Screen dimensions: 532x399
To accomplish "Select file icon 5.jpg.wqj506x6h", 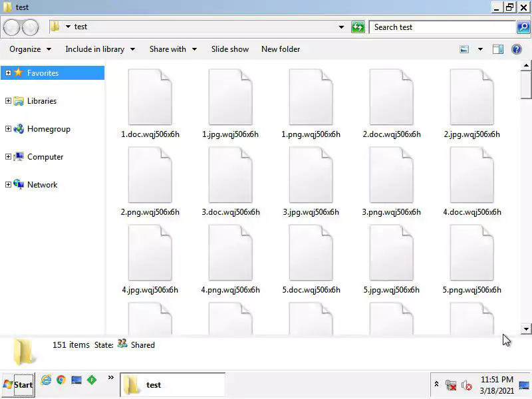I will click(x=391, y=253).
